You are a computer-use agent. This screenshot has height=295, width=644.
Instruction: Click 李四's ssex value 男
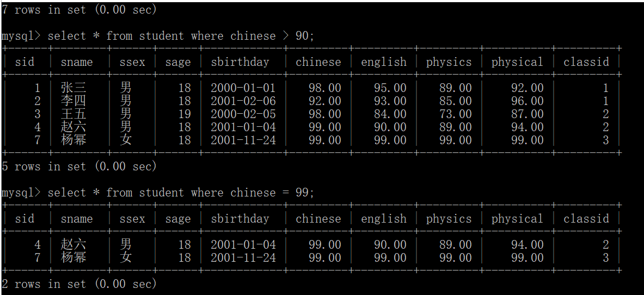tap(126, 101)
